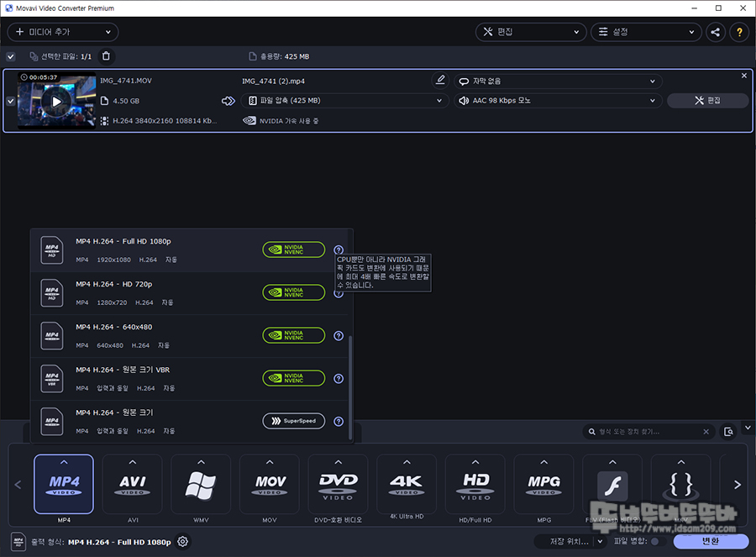Image resolution: width=756 pixels, height=557 pixels.
Task: Open help icon for the Full HD 1080p preset
Action: coord(339,250)
